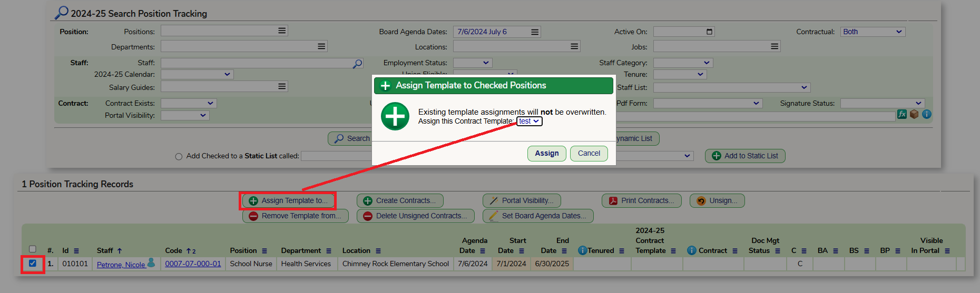Uncheck the row 1 checkbox for 010101
The image size is (980, 293).
pyautogui.click(x=33, y=264)
